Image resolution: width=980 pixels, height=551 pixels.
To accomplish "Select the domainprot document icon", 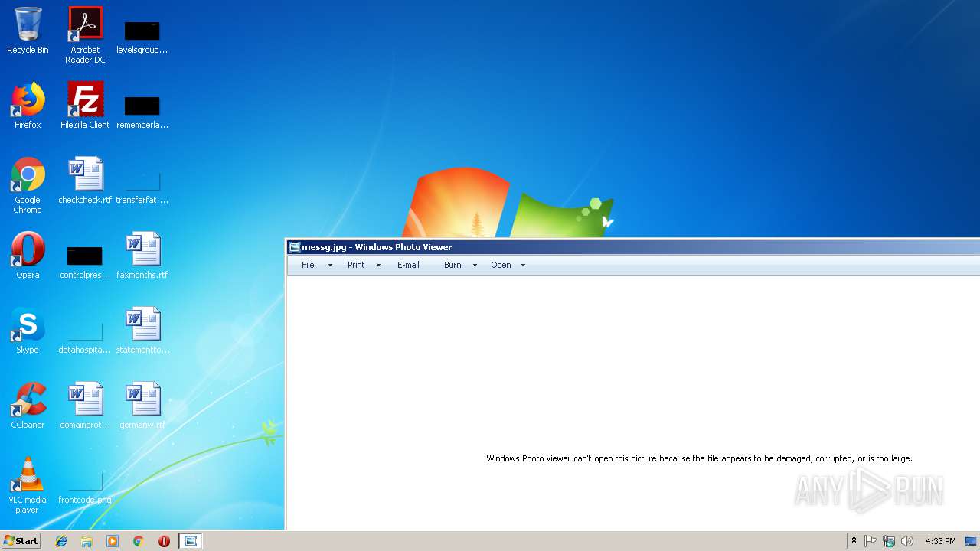I will click(x=85, y=406).
